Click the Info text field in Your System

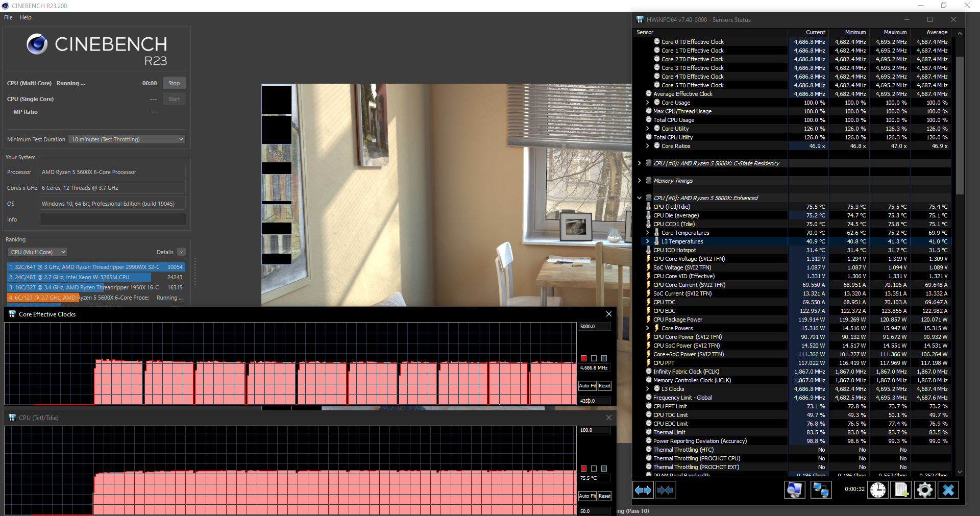point(113,219)
